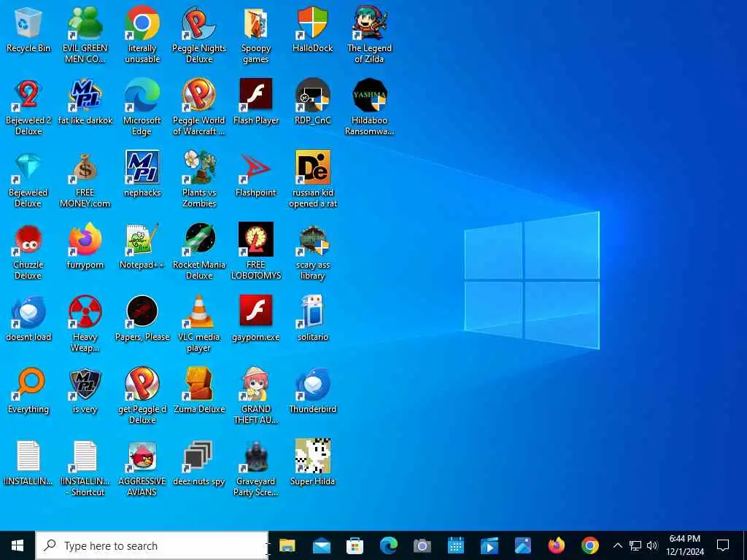
Task: Click the Hildaboo Ransomwa... icon
Action: coord(370,95)
